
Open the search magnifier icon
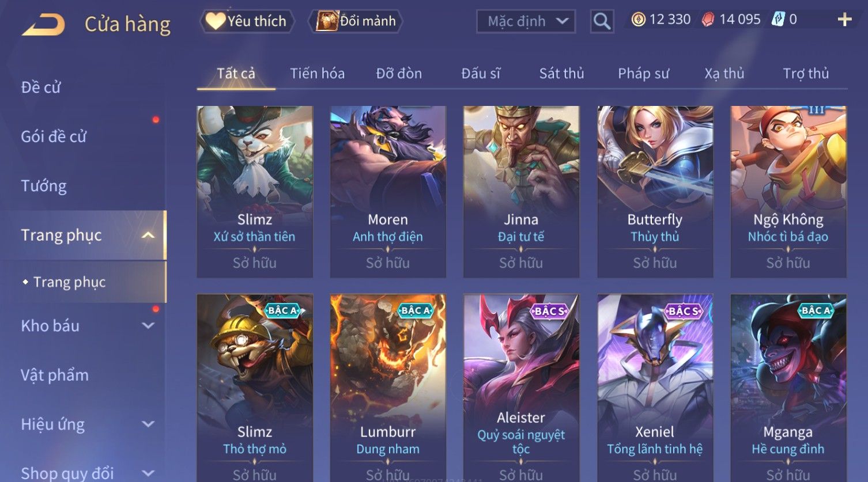tap(602, 21)
